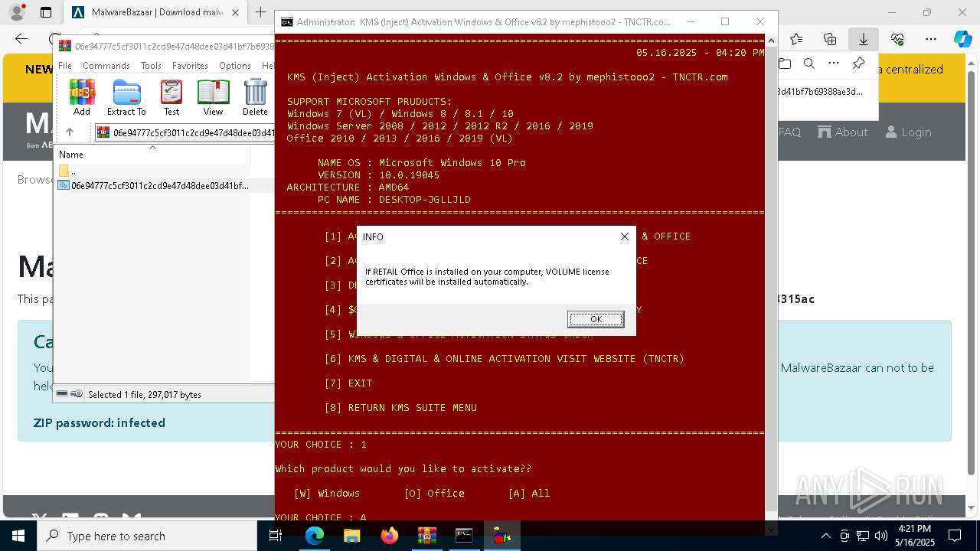Open more options in Downloads panel
980x551 pixels.
(x=834, y=64)
